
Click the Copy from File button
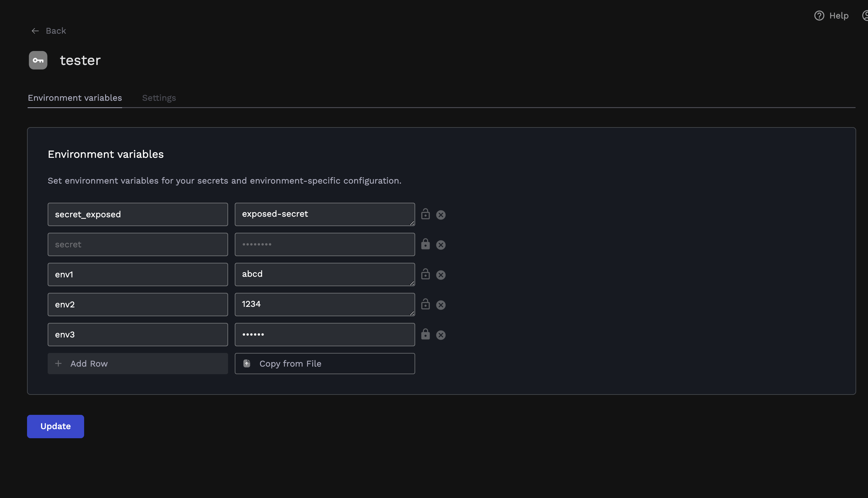click(x=324, y=364)
